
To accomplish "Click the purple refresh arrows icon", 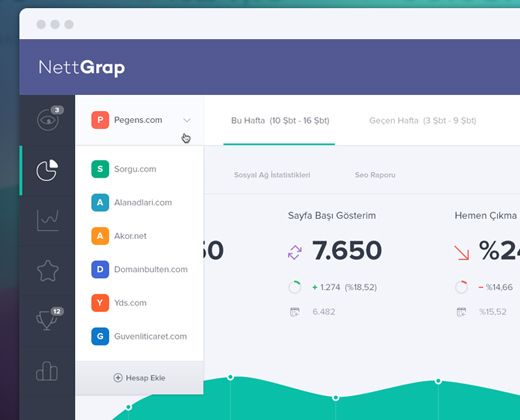I will 295,252.
